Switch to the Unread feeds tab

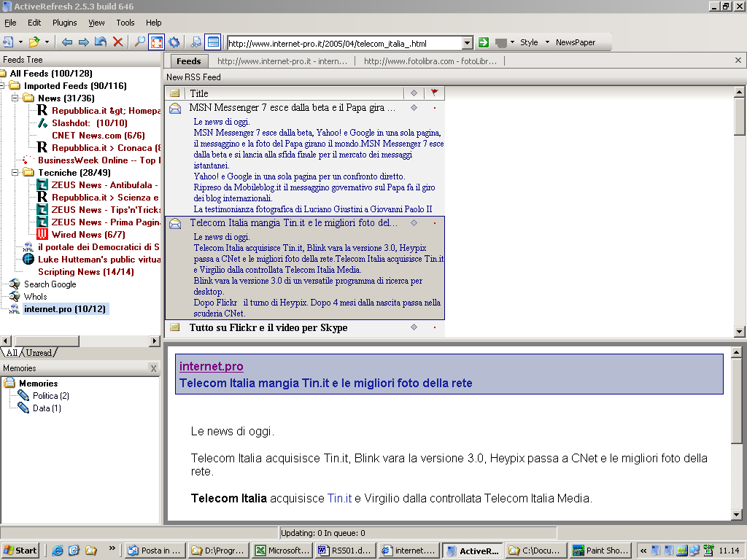coord(39,353)
